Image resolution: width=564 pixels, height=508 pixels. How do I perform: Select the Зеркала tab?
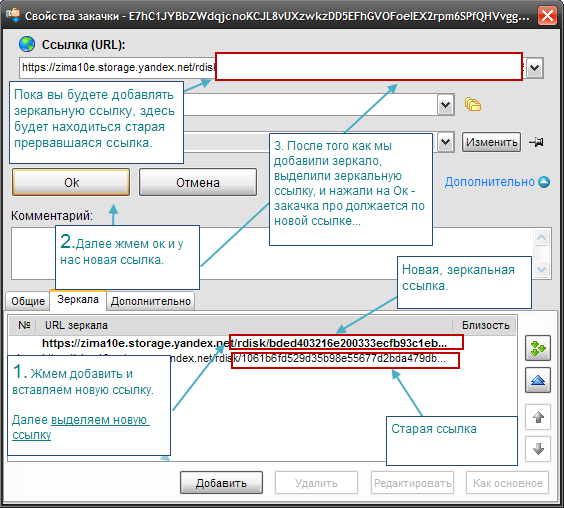coord(78,299)
